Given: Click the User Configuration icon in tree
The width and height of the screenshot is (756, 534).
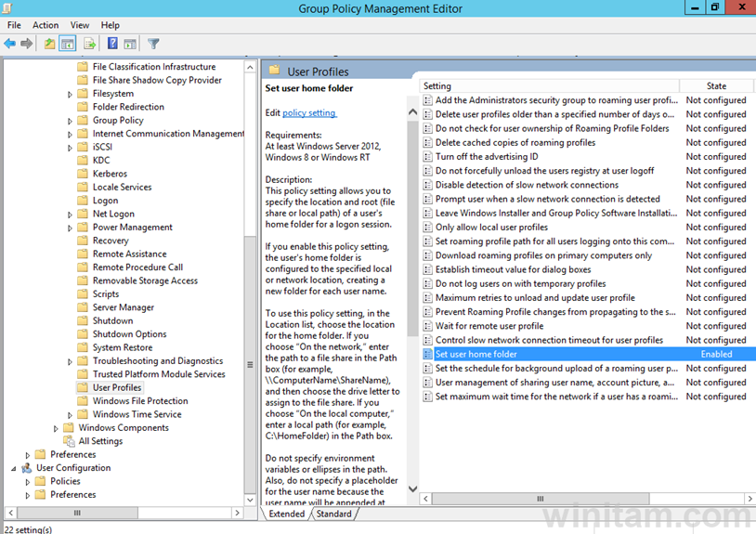Looking at the screenshot, I should coord(27,468).
